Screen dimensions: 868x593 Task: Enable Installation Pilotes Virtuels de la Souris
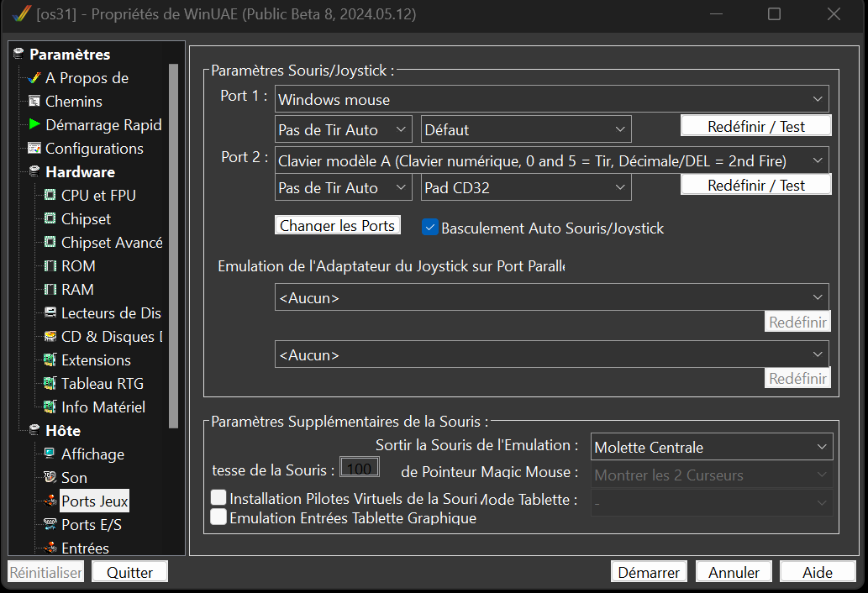[x=218, y=498]
